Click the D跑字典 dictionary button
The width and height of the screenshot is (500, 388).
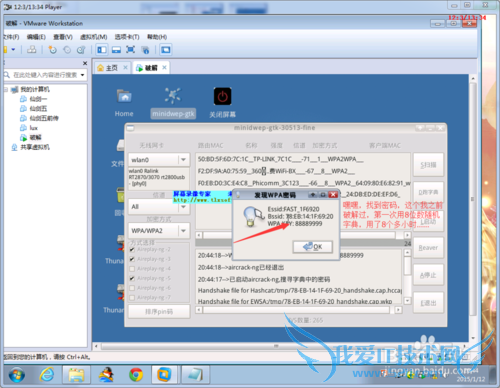(428, 193)
